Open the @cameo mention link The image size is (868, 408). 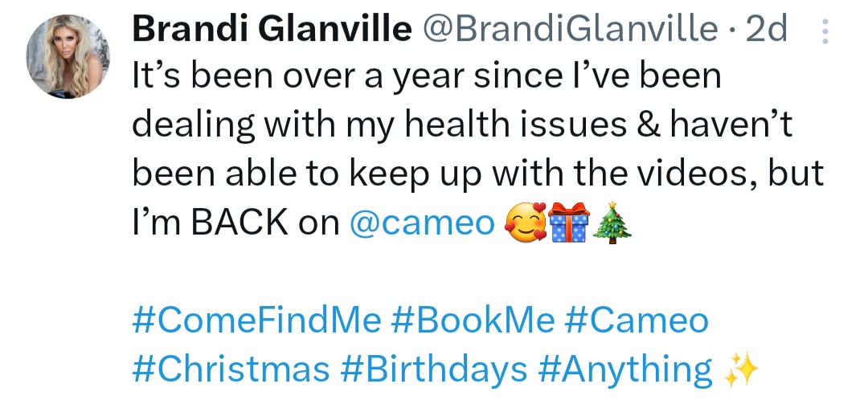point(422,223)
